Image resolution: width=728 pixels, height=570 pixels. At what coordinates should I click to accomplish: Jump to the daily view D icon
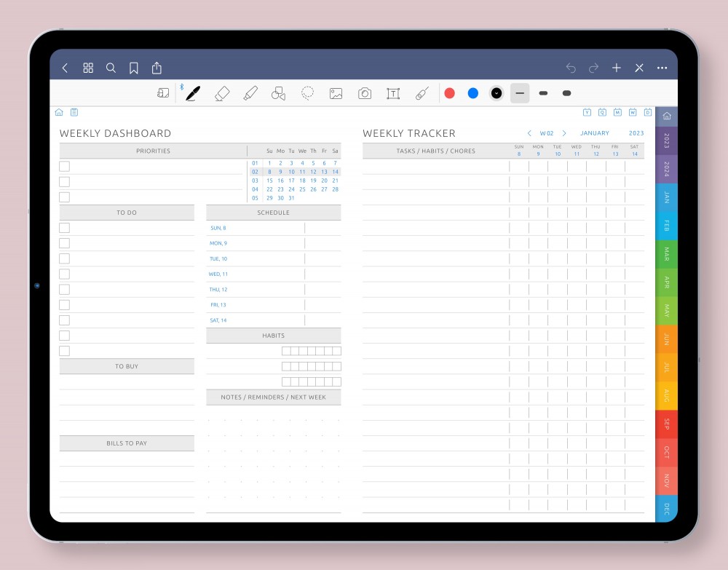tap(648, 112)
